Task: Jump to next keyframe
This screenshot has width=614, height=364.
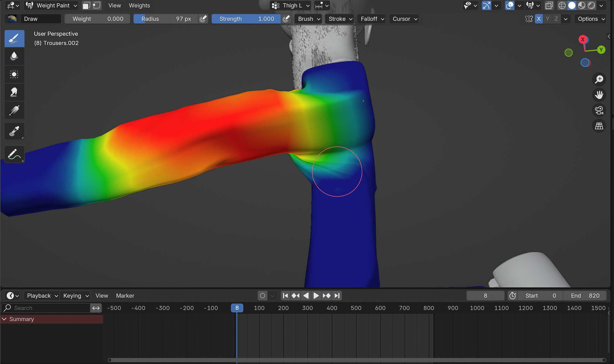Action: pyautogui.click(x=327, y=296)
